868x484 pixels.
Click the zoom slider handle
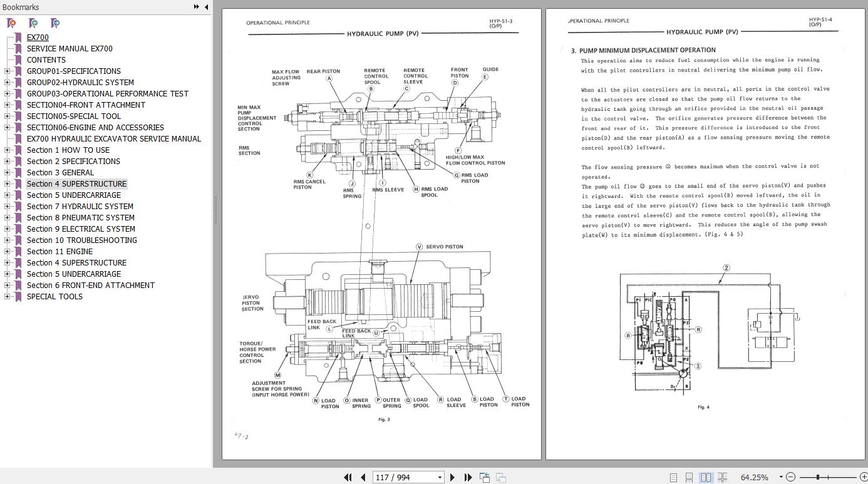coord(817,477)
